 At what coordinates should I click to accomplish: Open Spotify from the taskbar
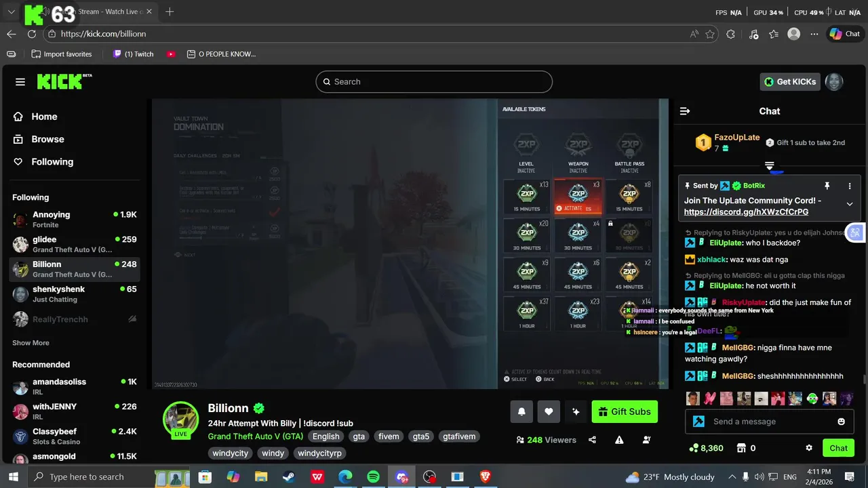(373, 477)
